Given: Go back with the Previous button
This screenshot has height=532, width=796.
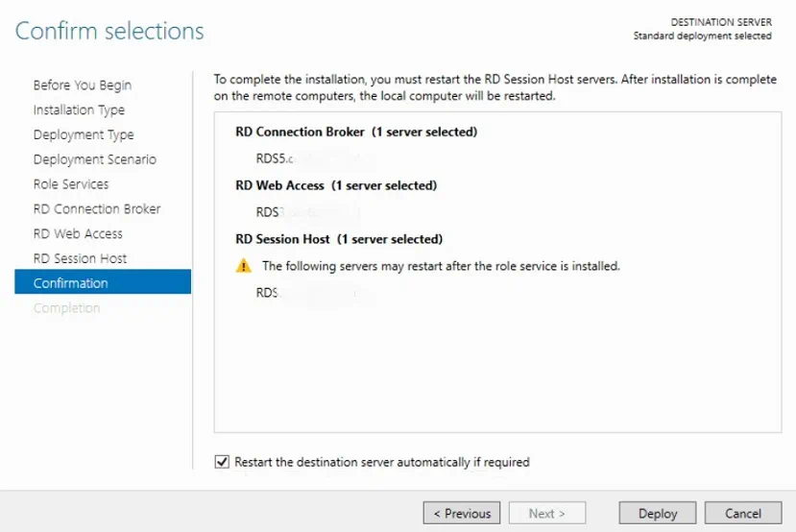Looking at the screenshot, I should point(462,513).
